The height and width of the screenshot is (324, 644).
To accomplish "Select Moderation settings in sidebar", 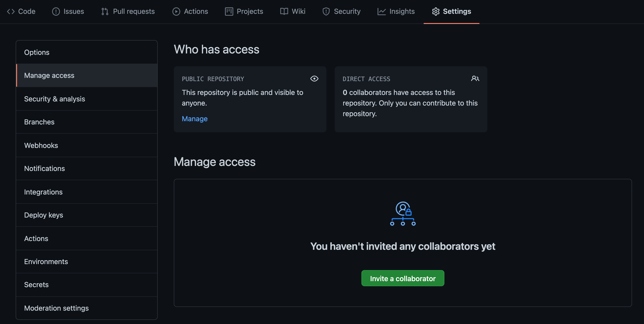I will click(x=56, y=308).
